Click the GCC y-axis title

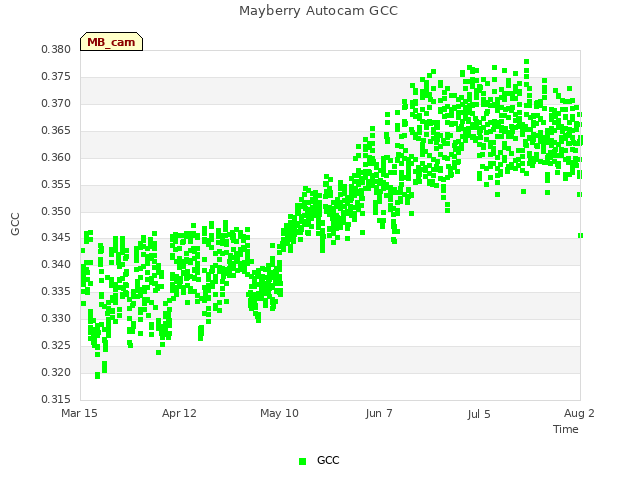pos(15,224)
